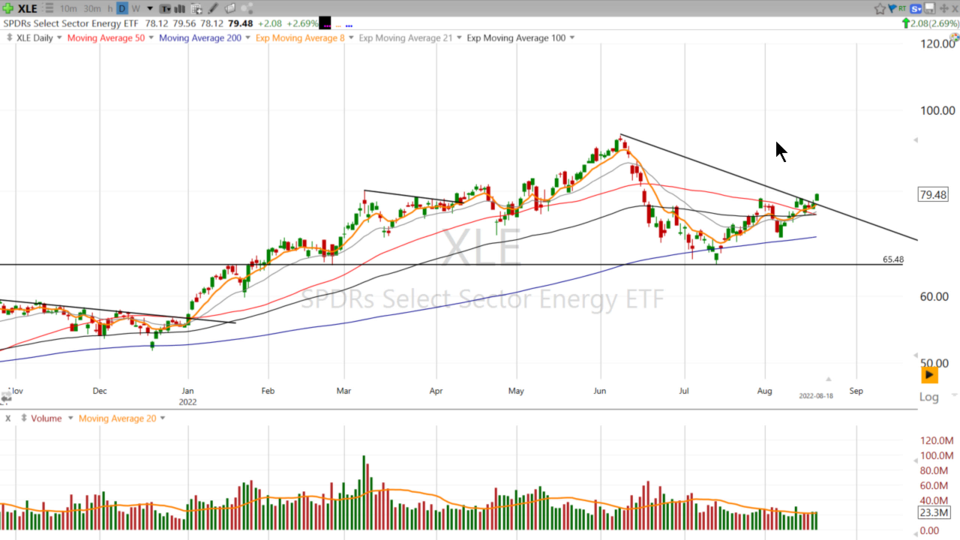Click the 2022-08-18 date marker
The image size is (960, 540).
tap(816, 396)
